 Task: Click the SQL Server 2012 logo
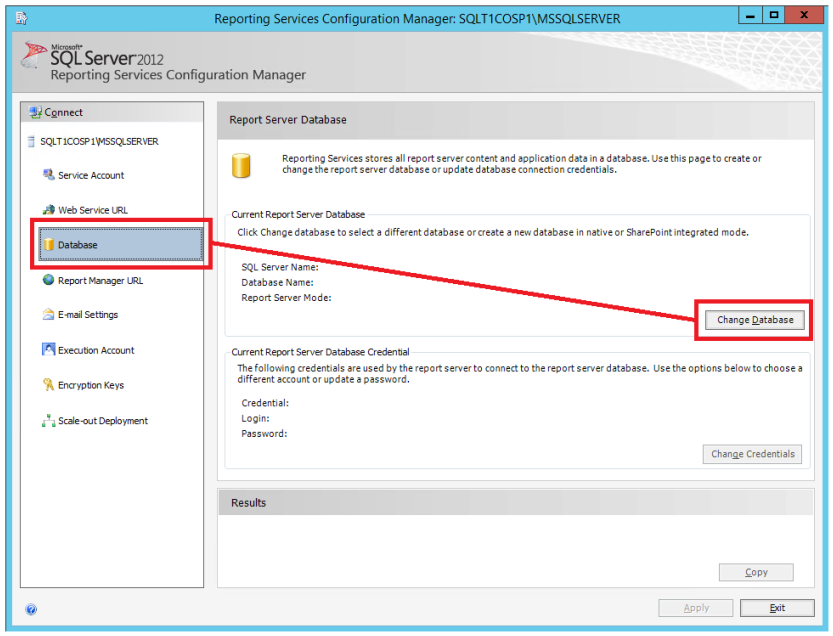pyautogui.click(x=92, y=55)
